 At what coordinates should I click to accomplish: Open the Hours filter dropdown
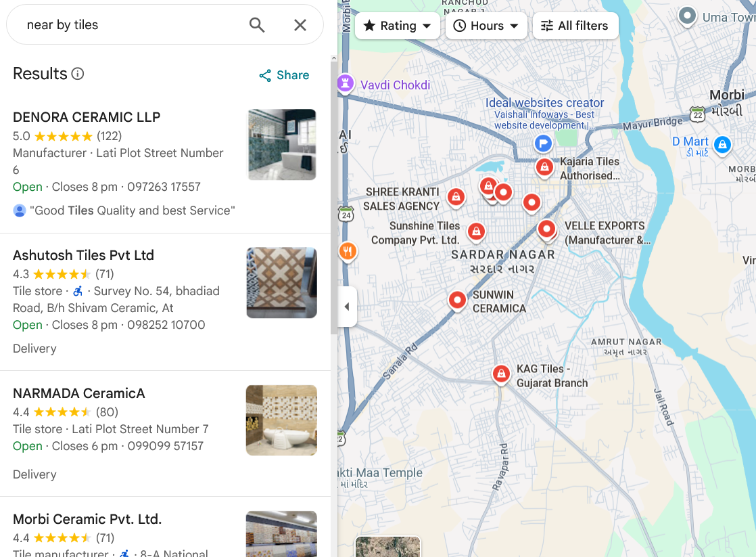[486, 26]
